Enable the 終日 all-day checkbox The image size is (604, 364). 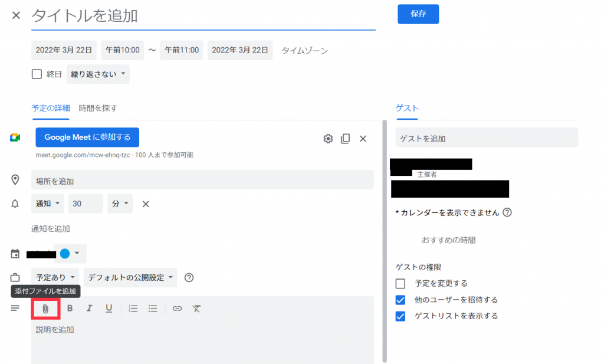37,74
